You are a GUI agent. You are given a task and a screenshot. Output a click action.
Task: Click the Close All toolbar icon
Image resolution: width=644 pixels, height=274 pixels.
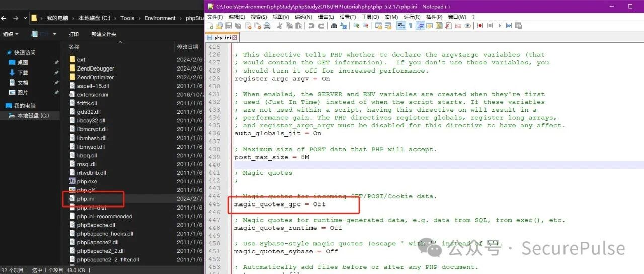pos(258,26)
